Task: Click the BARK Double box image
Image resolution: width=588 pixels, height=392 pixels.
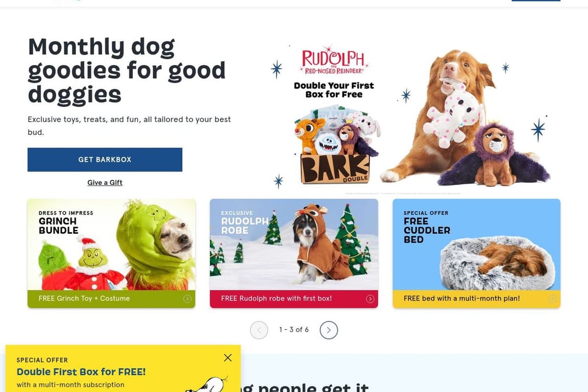Action: 335,168
